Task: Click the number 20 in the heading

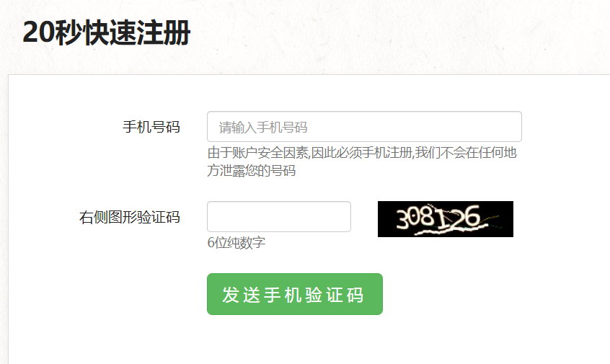Action: click(x=38, y=32)
